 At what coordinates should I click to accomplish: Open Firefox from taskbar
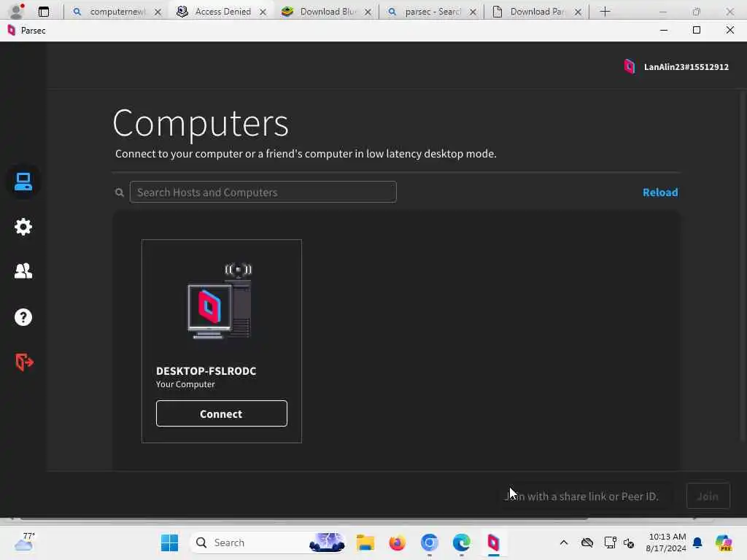398,542
